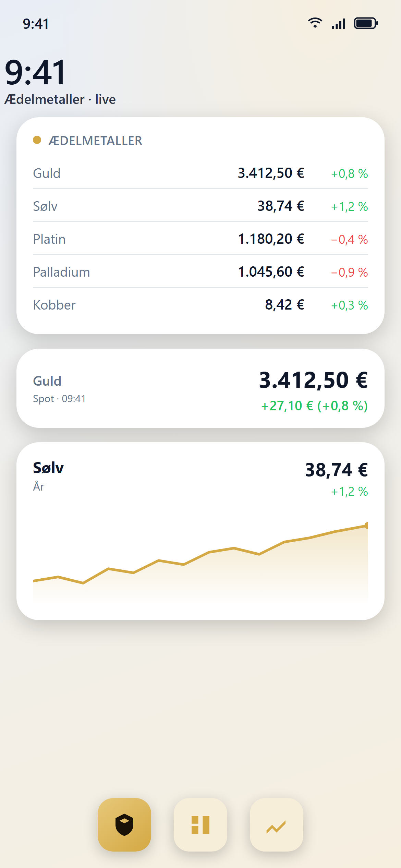Tap the ÆDELMETALLER card header
401x868 pixels.
[95, 141]
